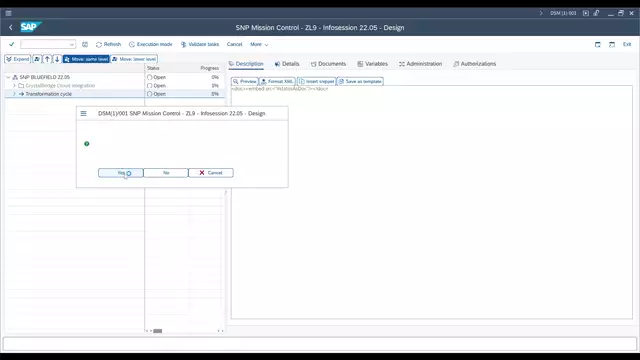Open the Authorizations tab
The height and width of the screenshot is (360, 640).
[x=475, y=64]
